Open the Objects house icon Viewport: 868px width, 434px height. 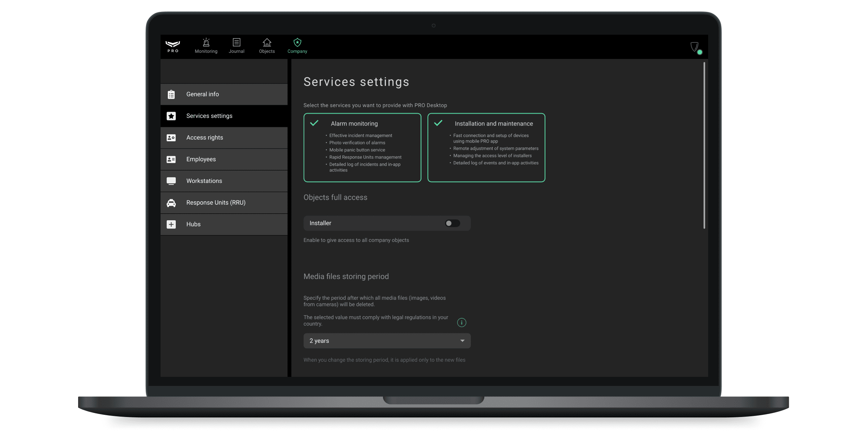267,42
